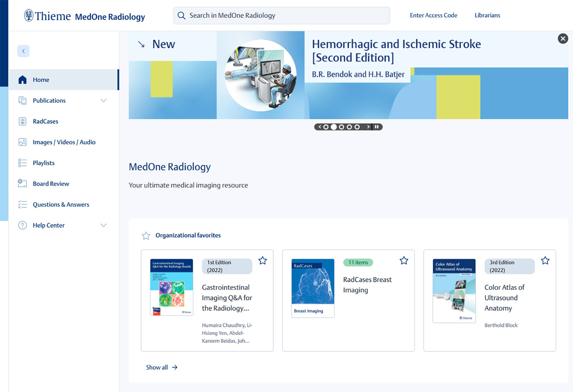Close the promotional banner

pyautogui.click(x=563, y=39)
